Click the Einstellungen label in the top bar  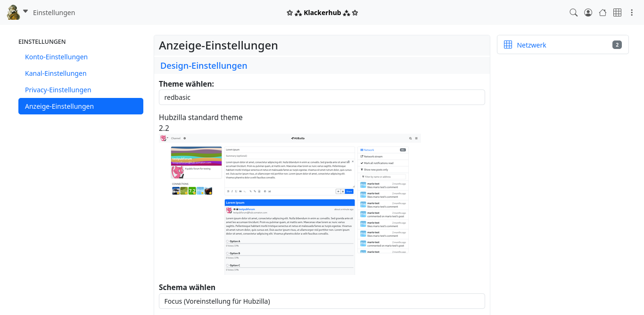54,13
